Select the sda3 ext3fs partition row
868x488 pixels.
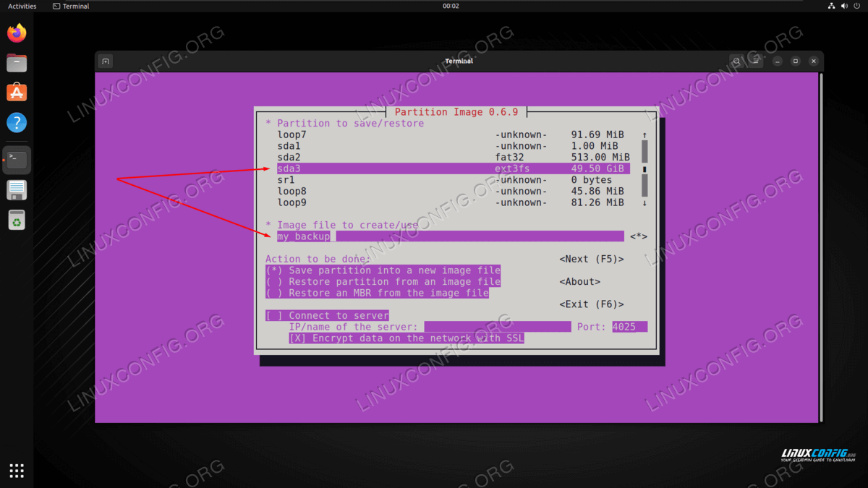point(454,168)
